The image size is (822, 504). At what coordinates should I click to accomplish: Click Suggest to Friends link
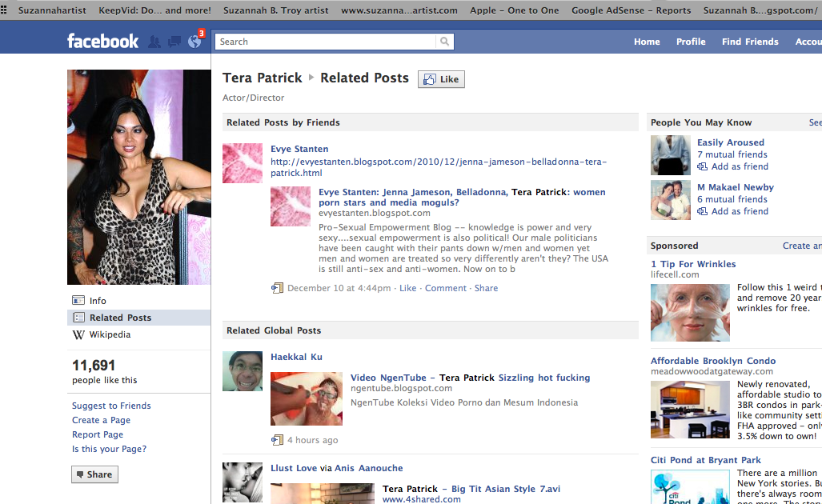point(111,406)
